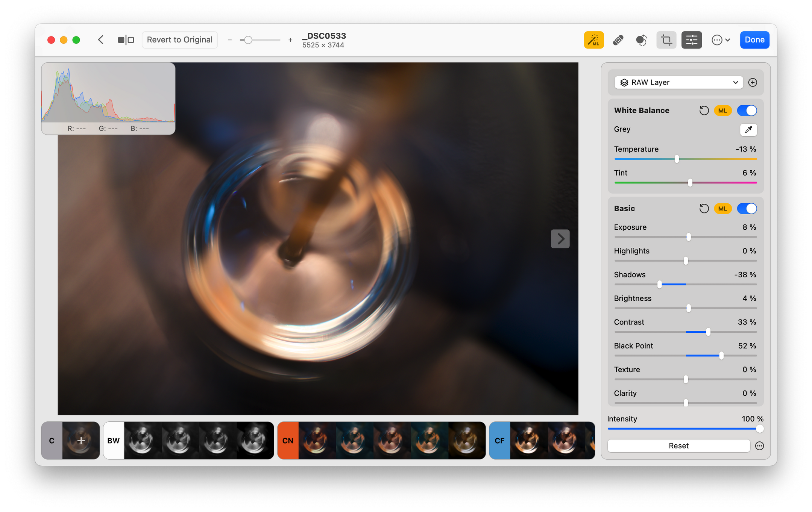
Task: Add a new adjustment layer plus icon
Action: (753, 82)
